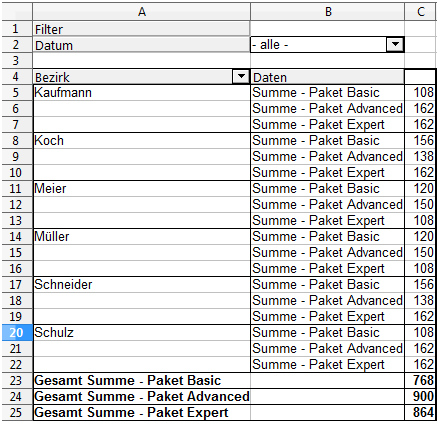Select column B header

328,12
